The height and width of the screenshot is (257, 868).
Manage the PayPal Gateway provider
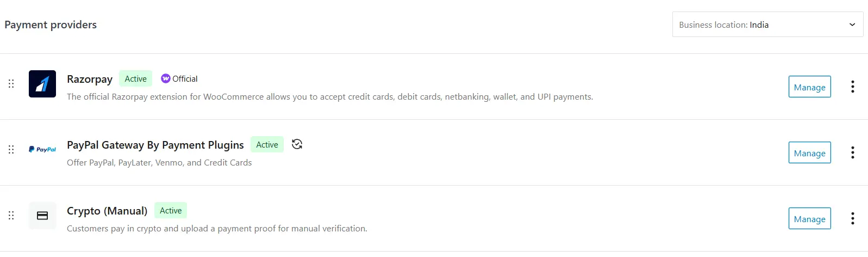click(x=809, y=152)
